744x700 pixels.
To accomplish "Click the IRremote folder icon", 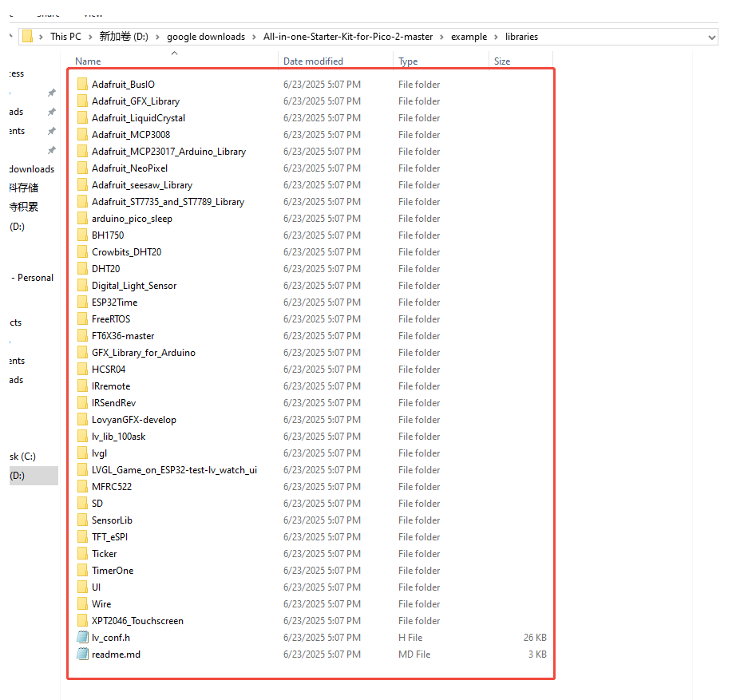I will (82, 386).
